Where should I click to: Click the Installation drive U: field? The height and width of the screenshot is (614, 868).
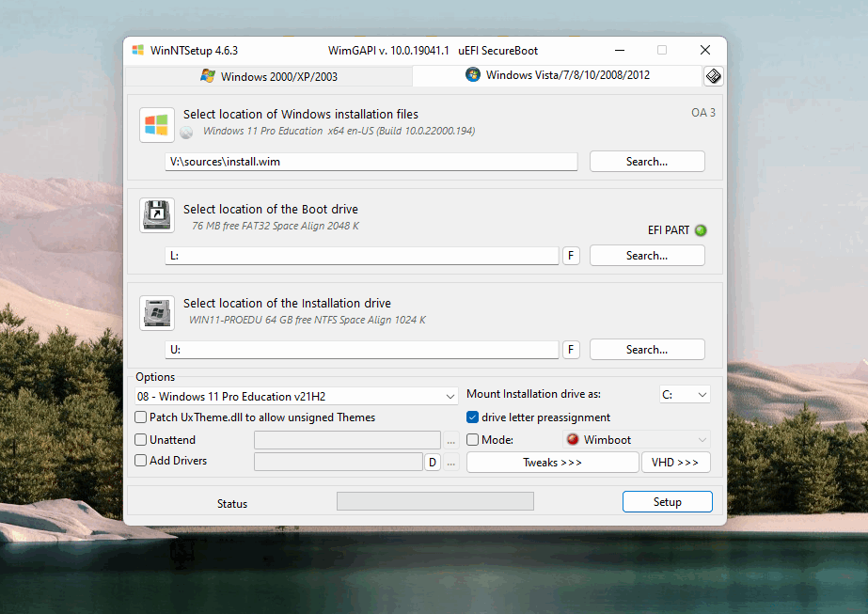click(361, 350)
